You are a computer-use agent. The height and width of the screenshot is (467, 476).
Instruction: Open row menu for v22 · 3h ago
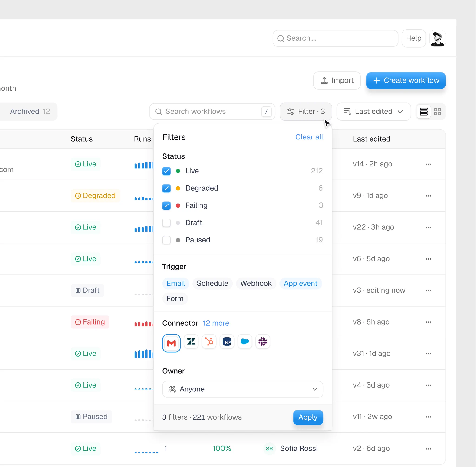coord(428,227)
